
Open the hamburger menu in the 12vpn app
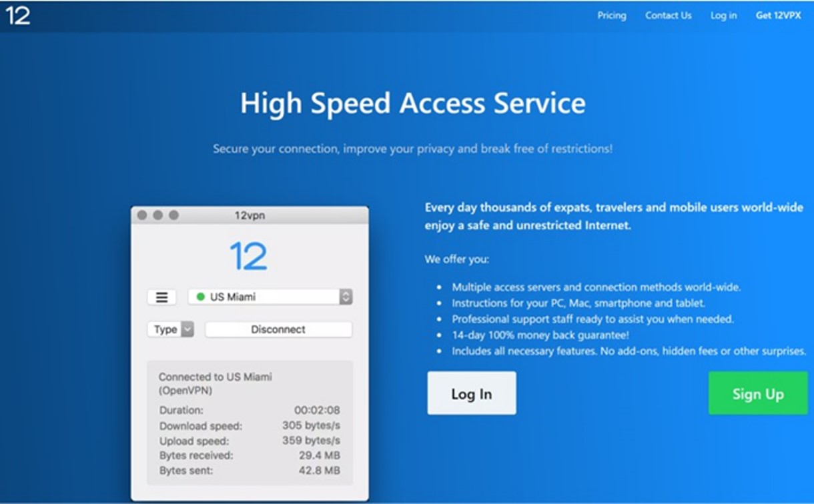pos(161,297)
